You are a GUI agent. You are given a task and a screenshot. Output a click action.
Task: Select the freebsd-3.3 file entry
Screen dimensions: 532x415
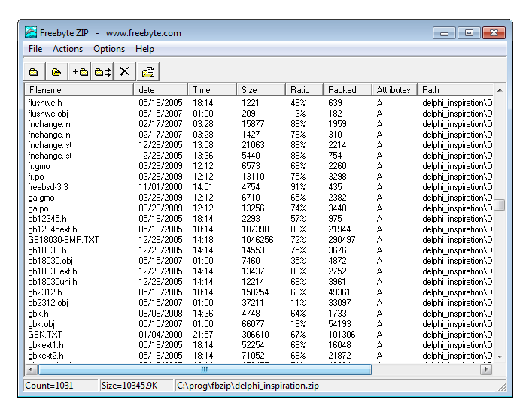click(x=48, y=187)
